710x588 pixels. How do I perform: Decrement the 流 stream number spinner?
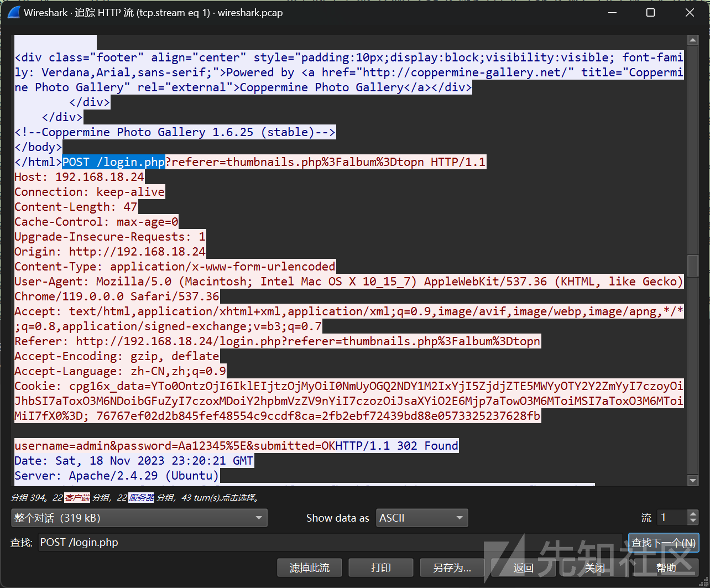pyautogui.click(x=693, y=522)
